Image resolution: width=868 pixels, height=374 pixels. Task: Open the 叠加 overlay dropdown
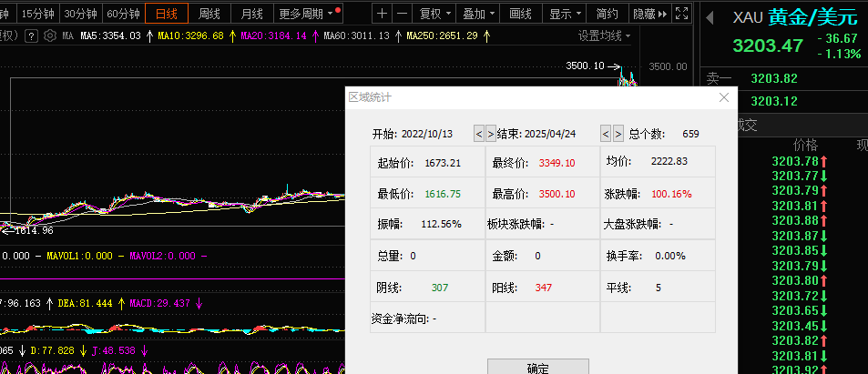pyautogui.click(x=478, y=14)
